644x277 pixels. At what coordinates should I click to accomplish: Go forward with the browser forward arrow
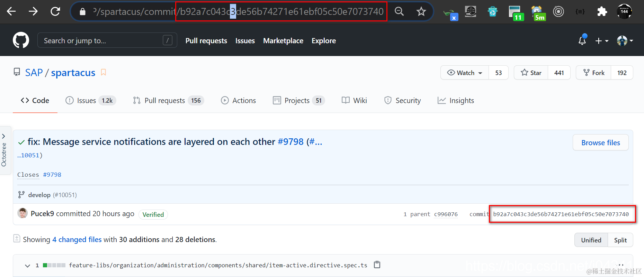click(33, 11)
